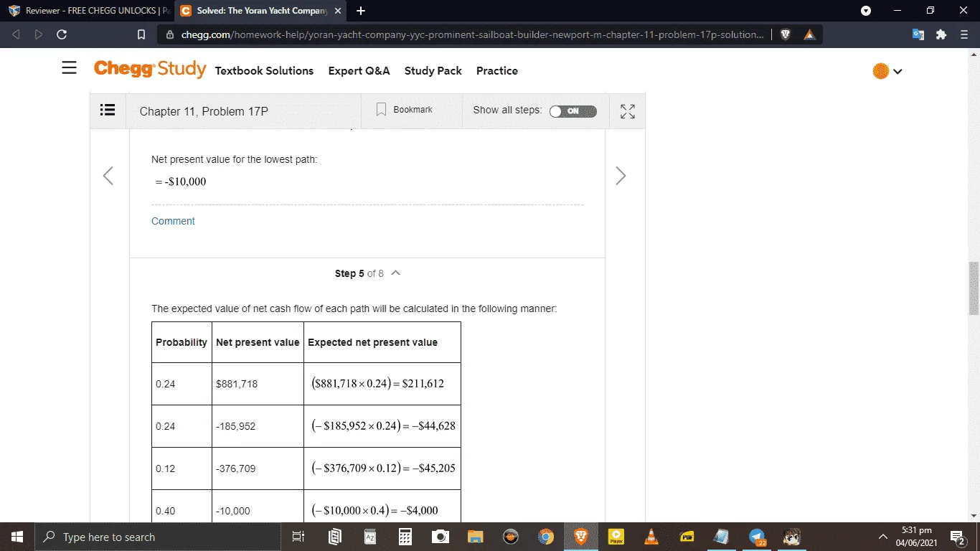Open the browser tab search dropdown
The height and width of the screenshot is (551, 980).
866,11
